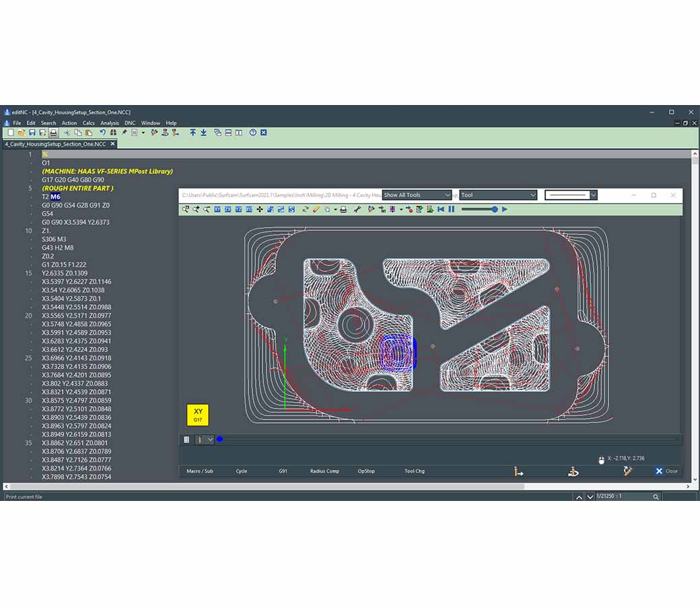The height and width of the screenshot is (606, 700).
Task: Click the Undo arrow icon
Action: click(102, 133)
